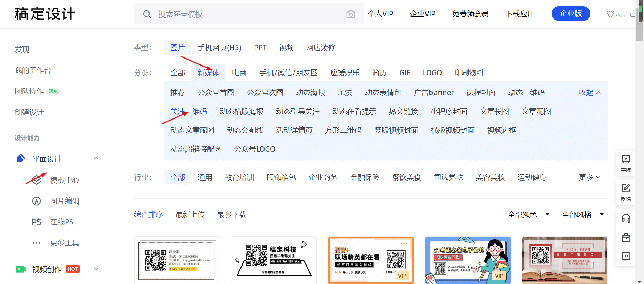
Task: Select the 手机/微信/朋友圈 category
Action: [x=289, y=73]
